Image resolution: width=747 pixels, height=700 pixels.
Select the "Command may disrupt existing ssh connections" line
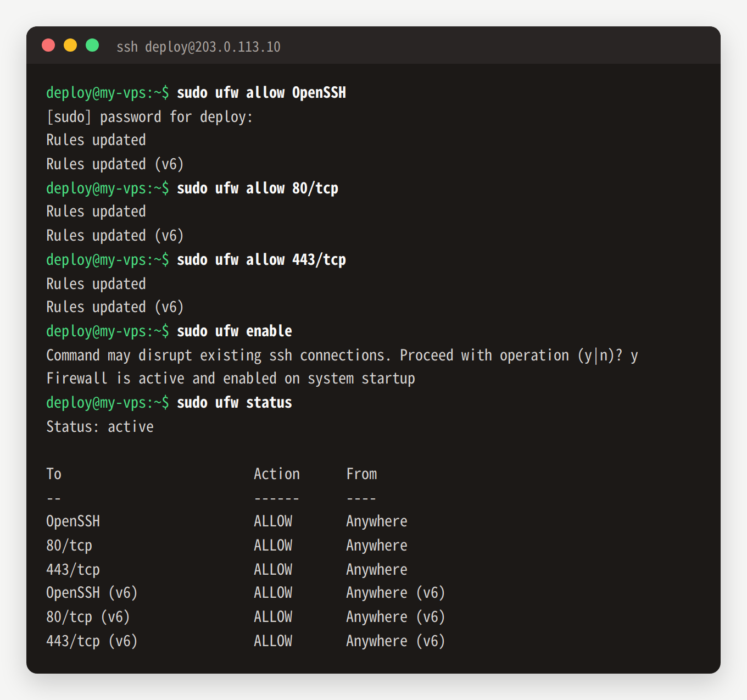point(342,355)
